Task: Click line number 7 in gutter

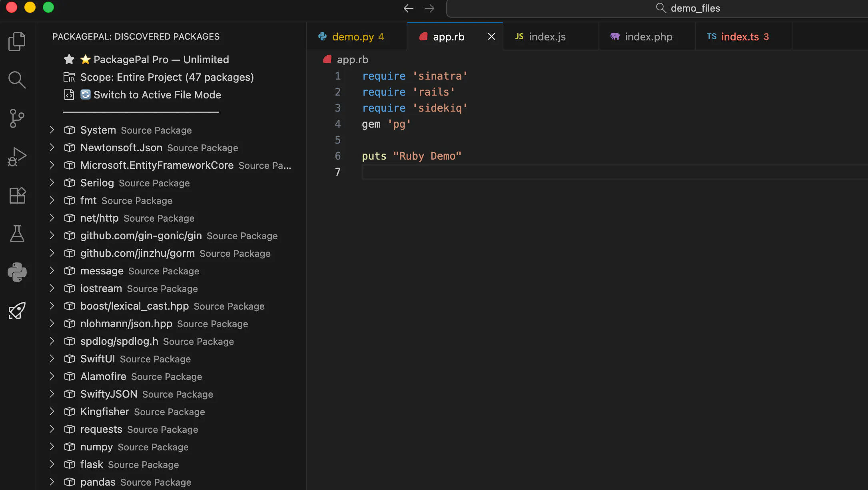Action: point(338,172)
